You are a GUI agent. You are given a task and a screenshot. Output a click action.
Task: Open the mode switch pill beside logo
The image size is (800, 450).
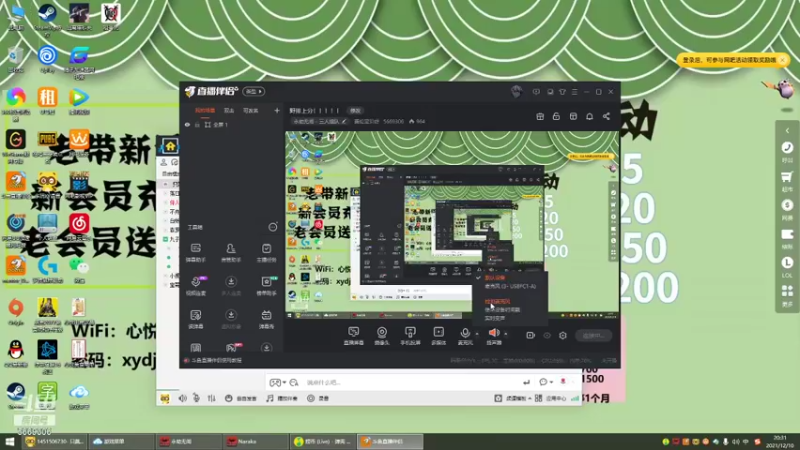tap(254, 91)
